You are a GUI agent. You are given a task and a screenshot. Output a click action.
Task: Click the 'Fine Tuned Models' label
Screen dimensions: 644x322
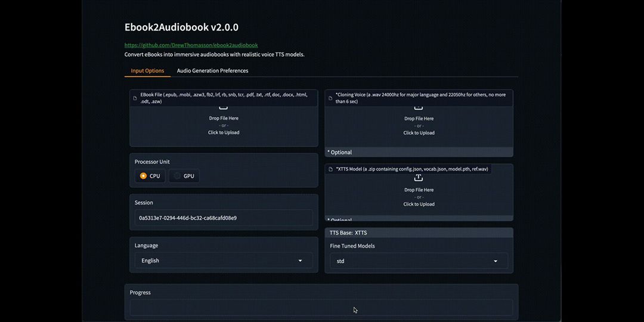click(352, 246)
